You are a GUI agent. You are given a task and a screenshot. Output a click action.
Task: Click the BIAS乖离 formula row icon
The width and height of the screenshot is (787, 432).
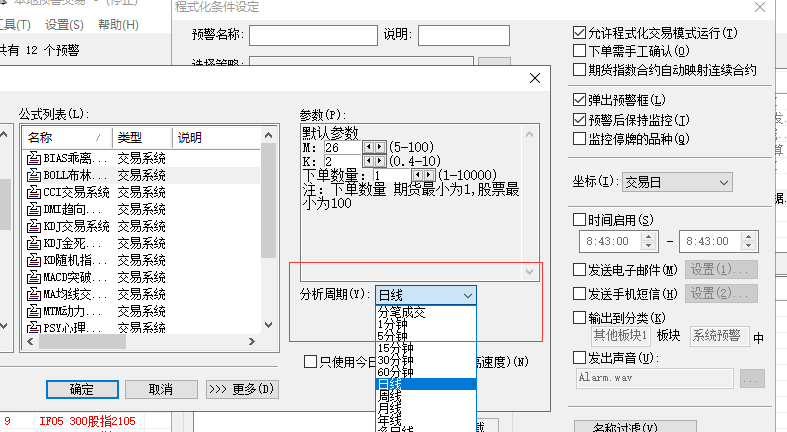coord(34,158)
